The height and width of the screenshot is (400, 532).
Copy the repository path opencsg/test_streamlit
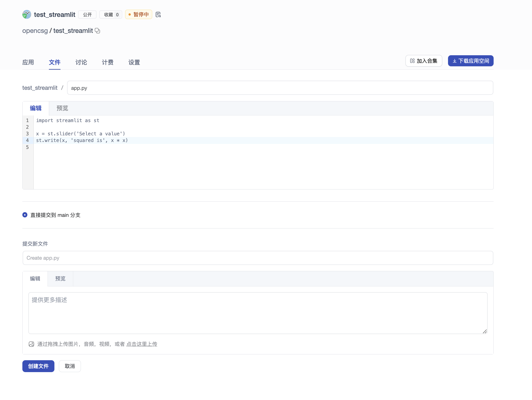point(98,31)
